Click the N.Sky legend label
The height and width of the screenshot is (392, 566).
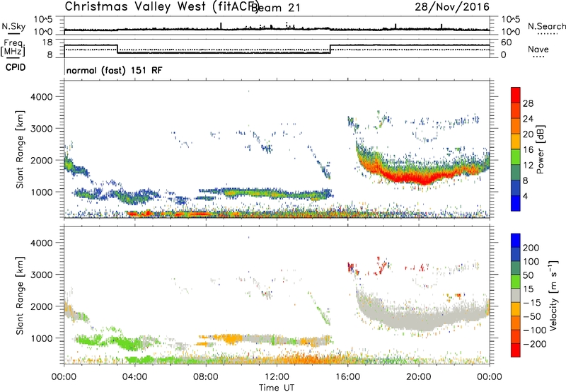pos(13,26)
